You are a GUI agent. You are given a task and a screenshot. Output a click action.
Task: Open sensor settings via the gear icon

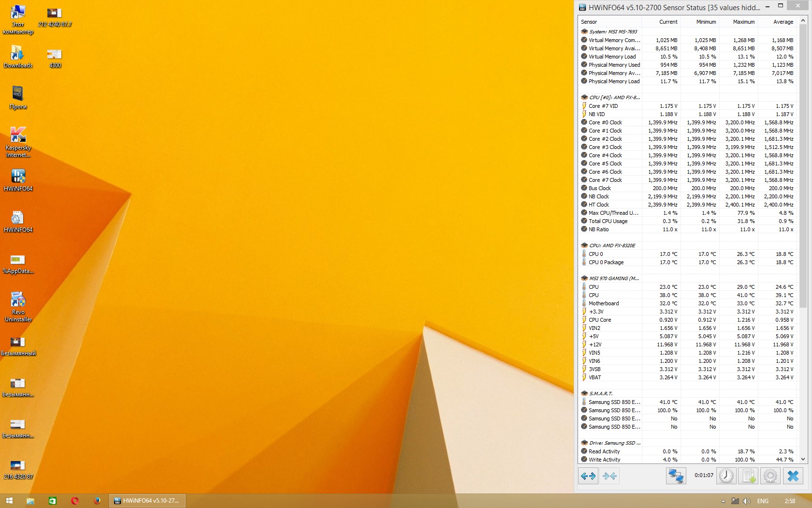pos(770,476)
